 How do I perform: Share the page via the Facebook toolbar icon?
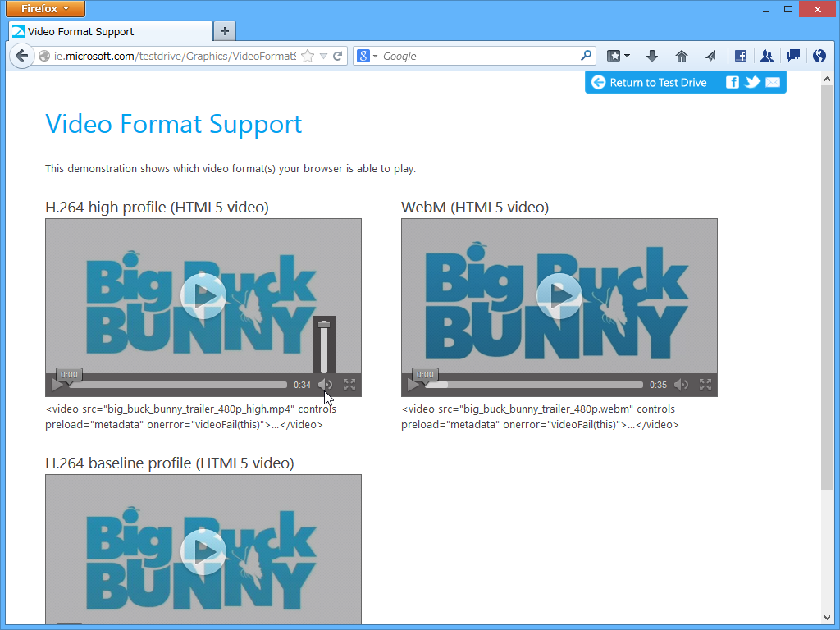pos(740,56)
